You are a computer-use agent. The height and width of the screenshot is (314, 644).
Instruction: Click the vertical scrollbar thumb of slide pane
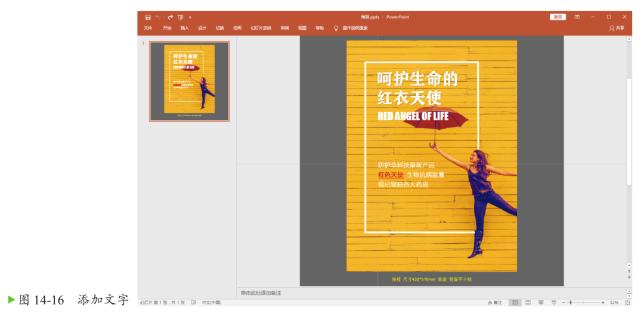pyautogui.click(x=629, y=130)
